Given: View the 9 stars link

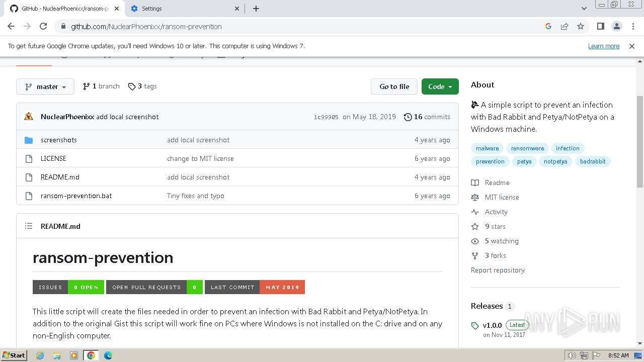Looking at the screenshot, I should [489, 226].
